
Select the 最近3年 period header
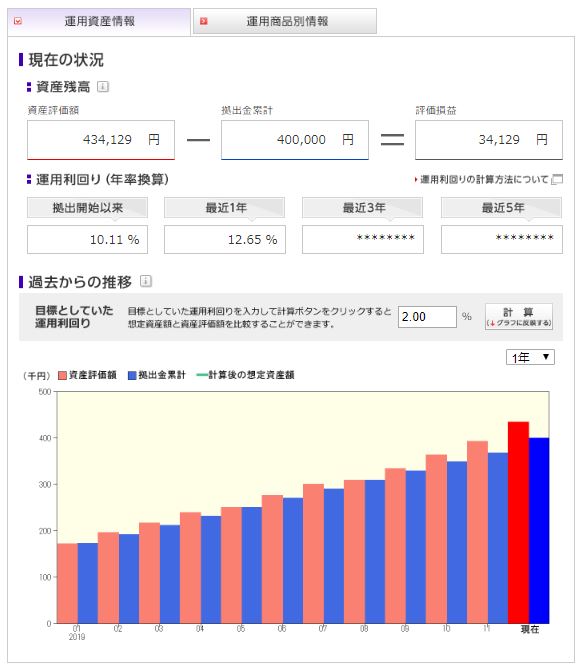pyautogui.click(x=363, y=208)
